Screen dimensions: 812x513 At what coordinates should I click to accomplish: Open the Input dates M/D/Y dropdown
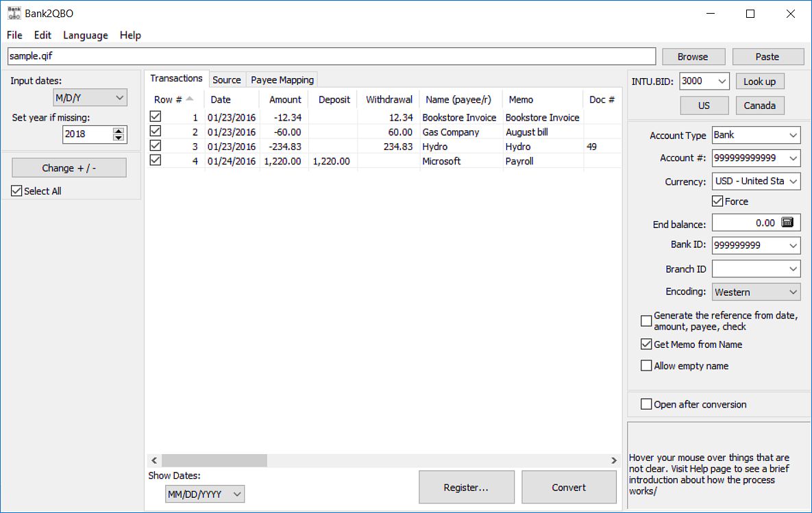click(90, 97)
